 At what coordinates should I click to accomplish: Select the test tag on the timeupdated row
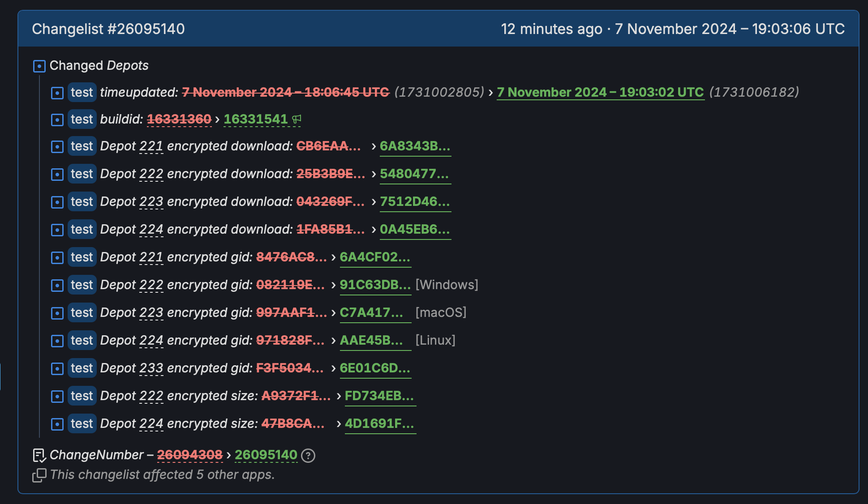pos(82,93)
